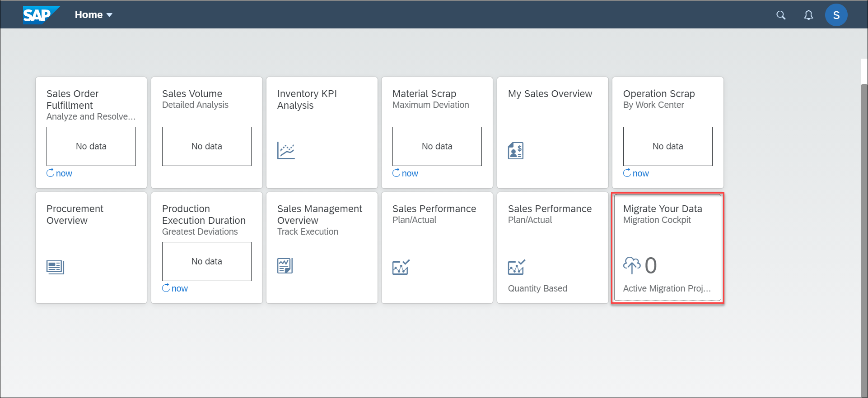This screenshot has width=868, height=398.
Task: Open My Sales Overview tile title
Action: (x=550, y=93)
